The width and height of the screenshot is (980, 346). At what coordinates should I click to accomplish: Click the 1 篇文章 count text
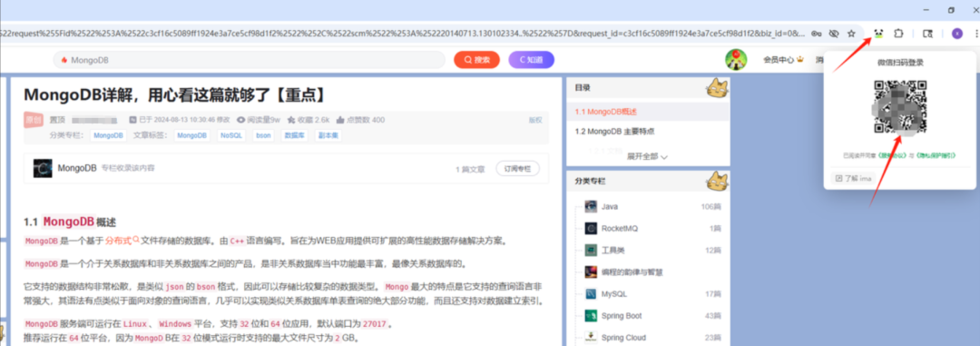pos(470,169)
